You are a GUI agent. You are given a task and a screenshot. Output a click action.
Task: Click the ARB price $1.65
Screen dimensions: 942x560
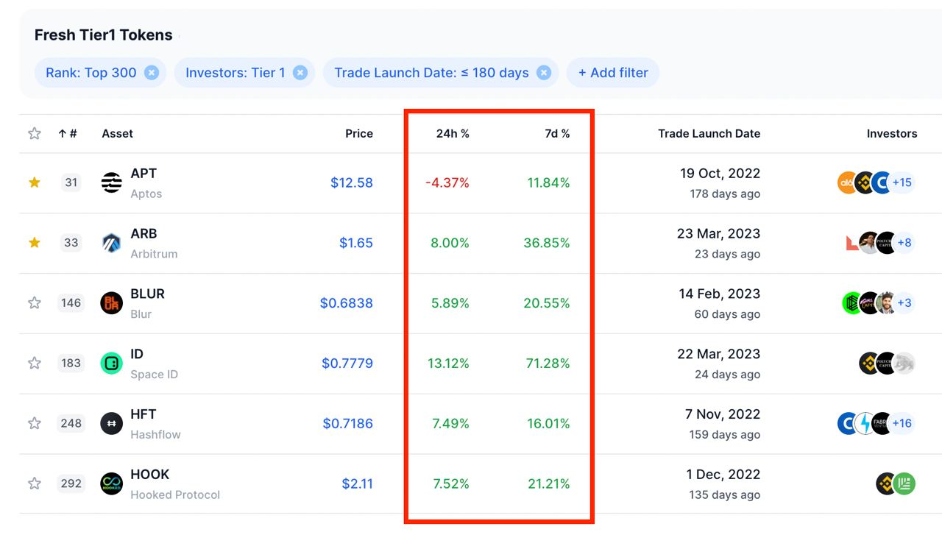click(356, 243)
